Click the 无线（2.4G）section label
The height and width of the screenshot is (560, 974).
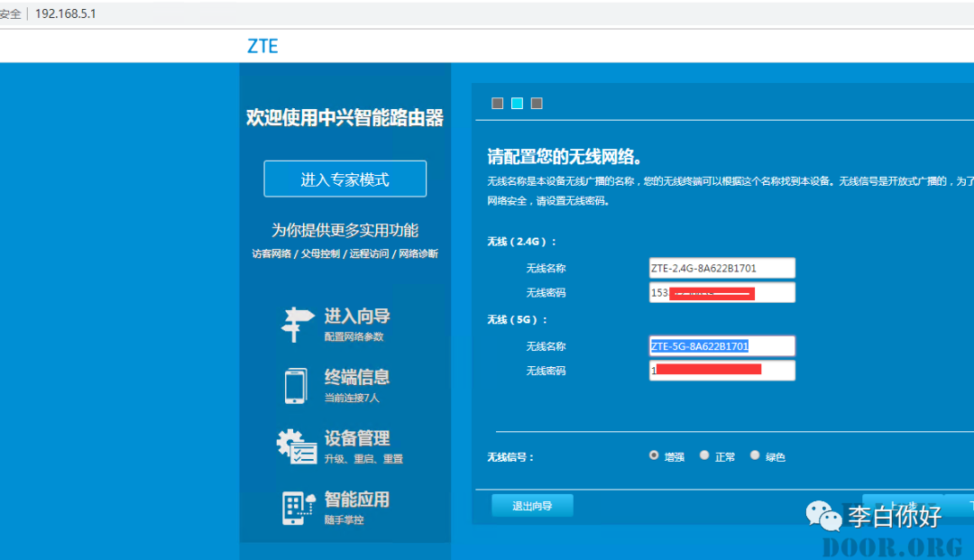522,242
